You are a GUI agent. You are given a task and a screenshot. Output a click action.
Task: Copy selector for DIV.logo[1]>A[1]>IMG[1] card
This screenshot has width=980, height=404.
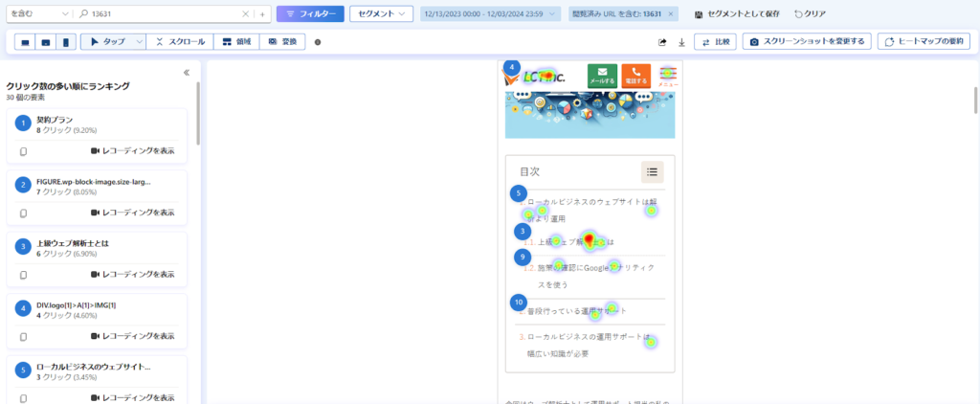(23, 336)
